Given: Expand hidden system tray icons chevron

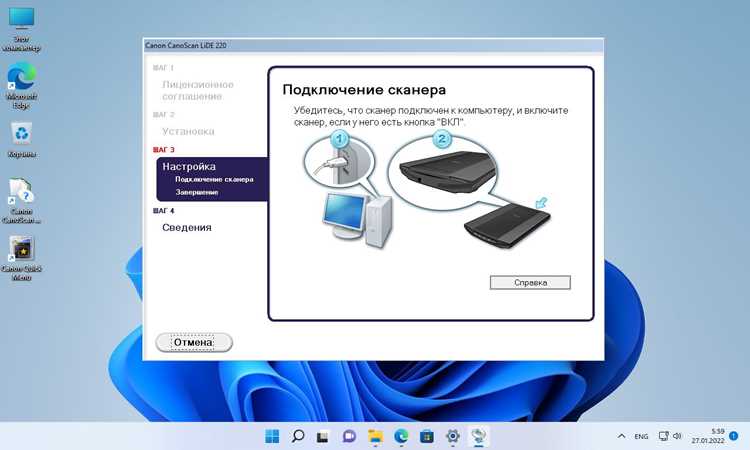Looking at the screenshot, I should [x=621, y=436].
